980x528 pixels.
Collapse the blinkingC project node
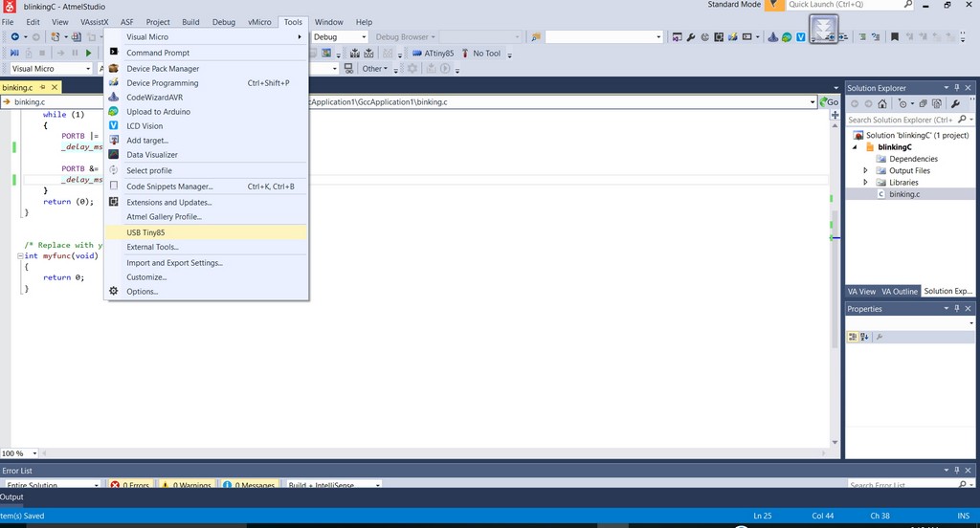(855, 147)
